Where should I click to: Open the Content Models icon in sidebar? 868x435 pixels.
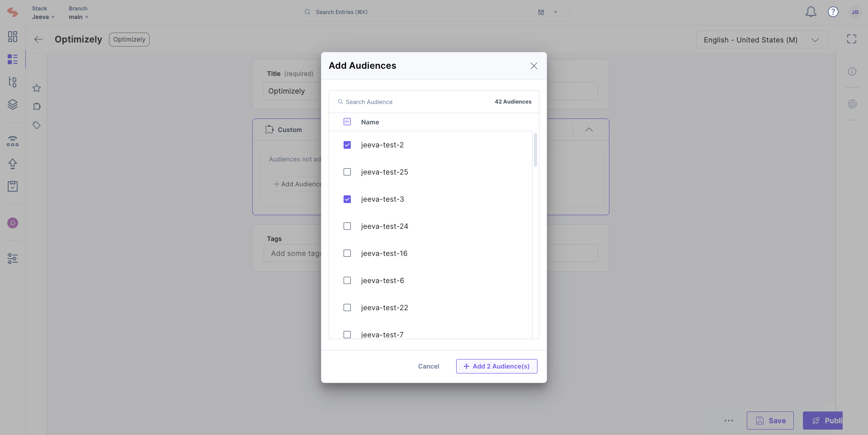[x=13, y=82]
